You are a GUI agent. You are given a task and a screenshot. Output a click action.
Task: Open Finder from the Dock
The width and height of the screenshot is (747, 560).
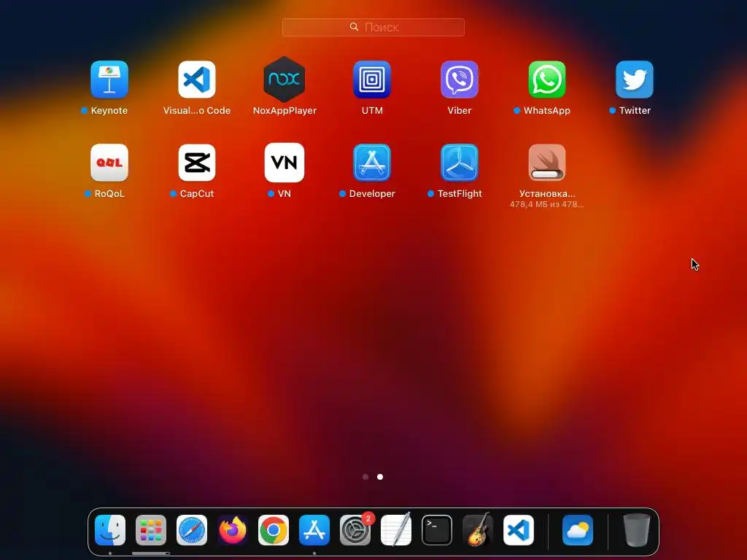click(x=110, y=530)
